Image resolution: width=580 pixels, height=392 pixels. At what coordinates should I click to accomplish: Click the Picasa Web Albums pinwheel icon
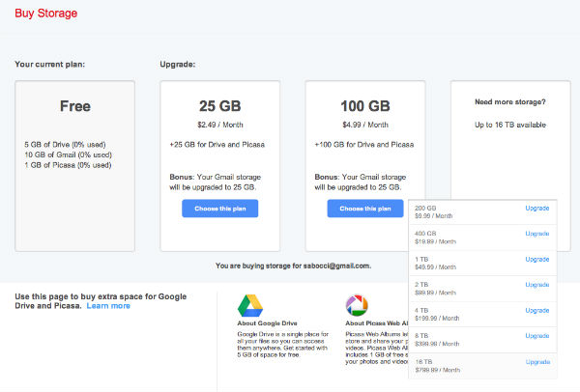pyautogui.click(x=357, y=305)
